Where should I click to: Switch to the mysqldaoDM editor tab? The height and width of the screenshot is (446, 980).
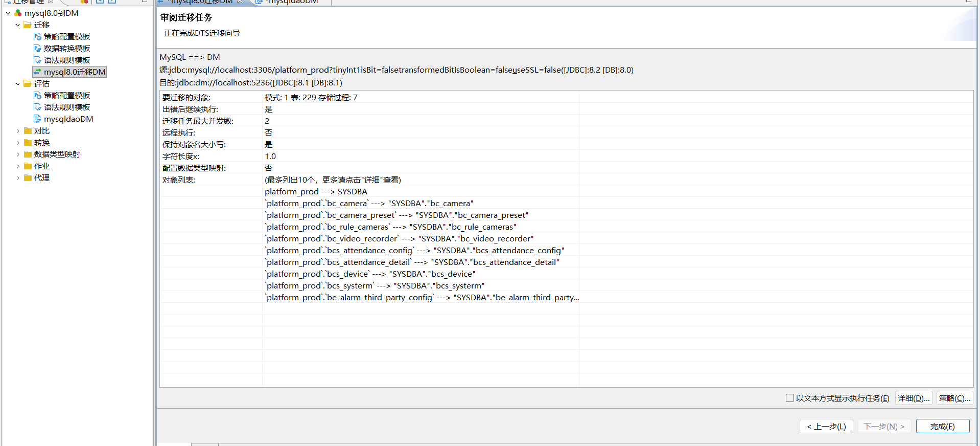(293, 2)
